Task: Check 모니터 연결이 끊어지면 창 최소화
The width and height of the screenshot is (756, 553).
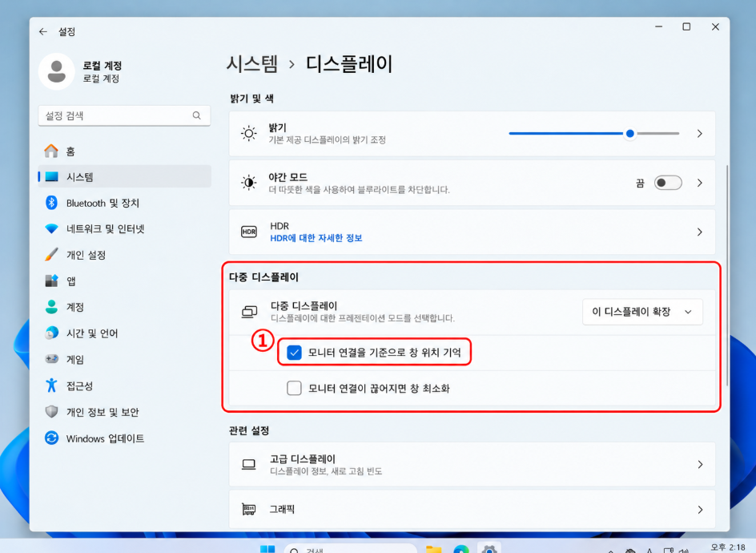Action: [x=294, y=388]
